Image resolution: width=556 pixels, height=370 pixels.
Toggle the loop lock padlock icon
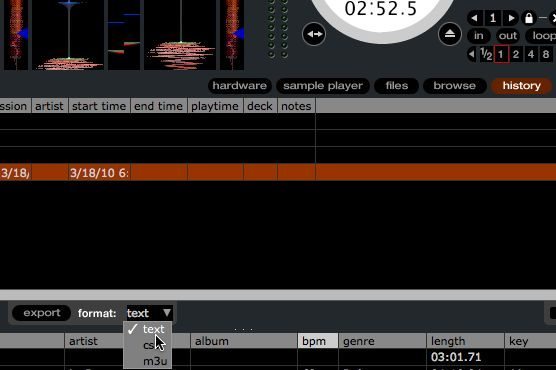(529, 18)
